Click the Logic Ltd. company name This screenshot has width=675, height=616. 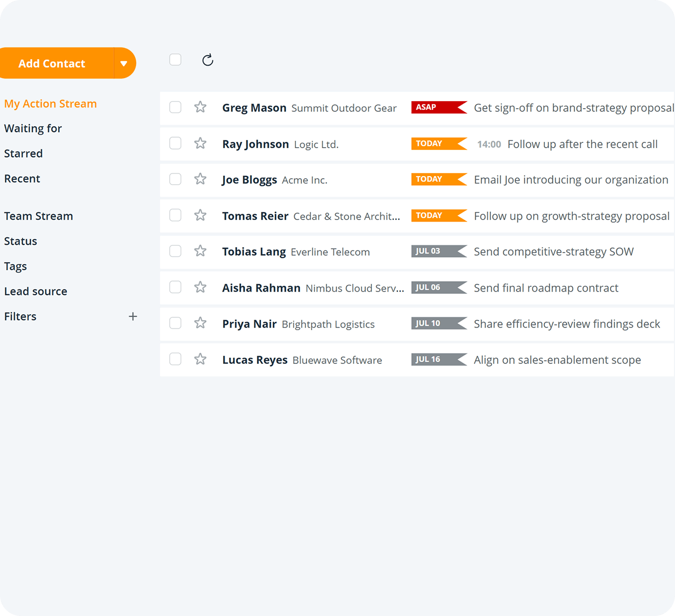pyautogui.click(x=316, y=145)
